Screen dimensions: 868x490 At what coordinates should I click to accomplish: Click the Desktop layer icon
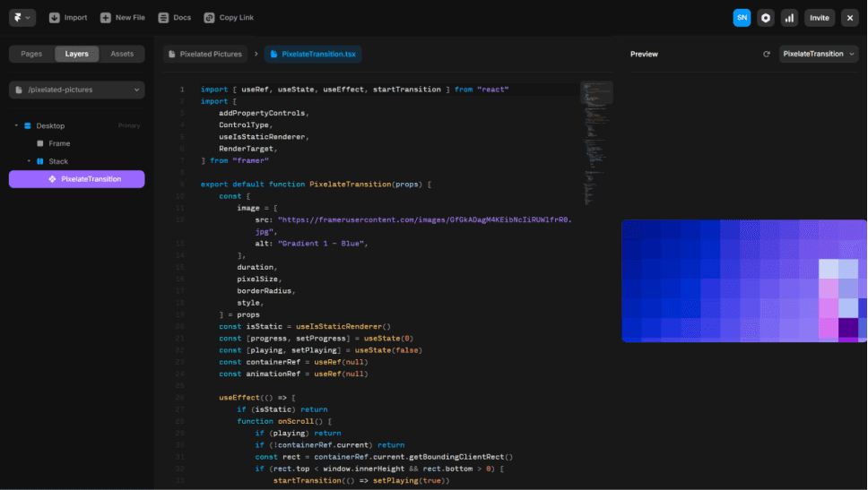pos(27,125)
